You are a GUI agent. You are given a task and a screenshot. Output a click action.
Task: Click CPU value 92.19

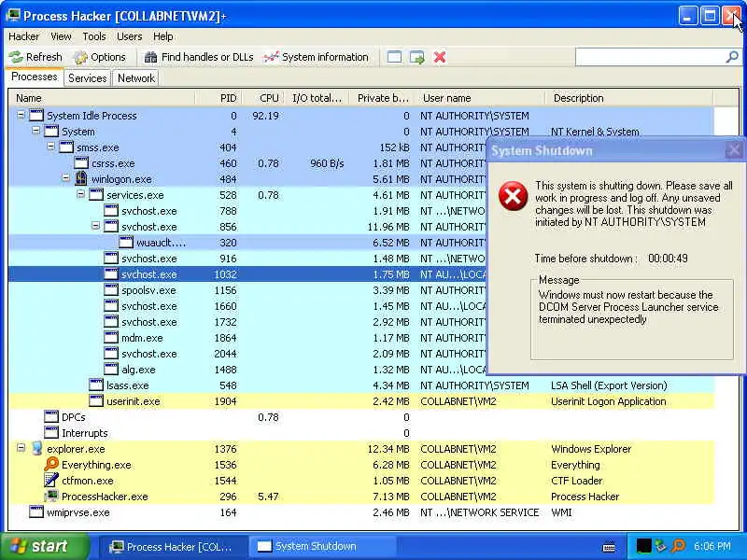coord(265,115)
